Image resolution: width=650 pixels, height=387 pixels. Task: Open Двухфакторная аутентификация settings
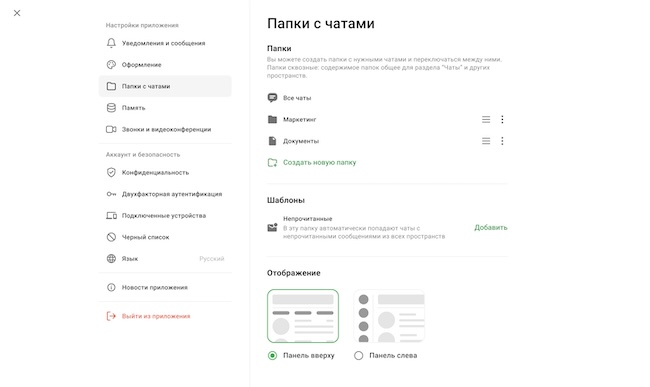[165, 194]
